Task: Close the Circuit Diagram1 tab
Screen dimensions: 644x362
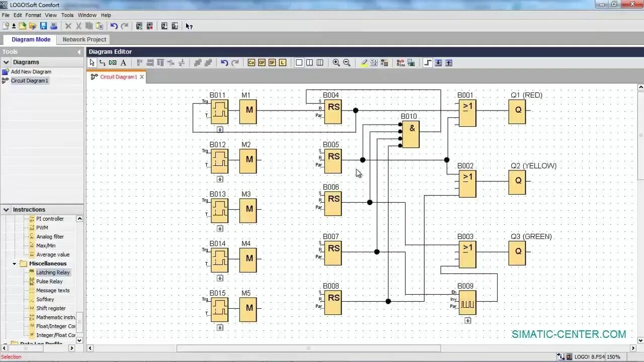Action: 142,77
